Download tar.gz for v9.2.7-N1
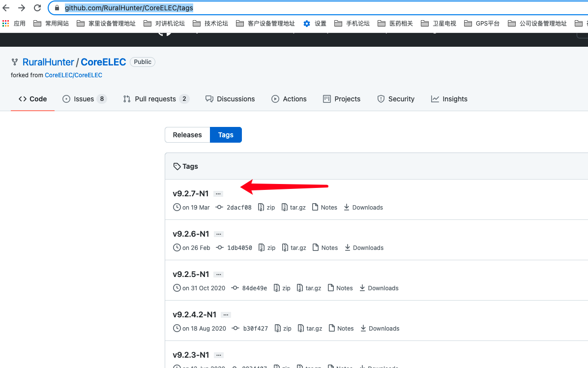 pyautogui.click(x=293, y=208)
